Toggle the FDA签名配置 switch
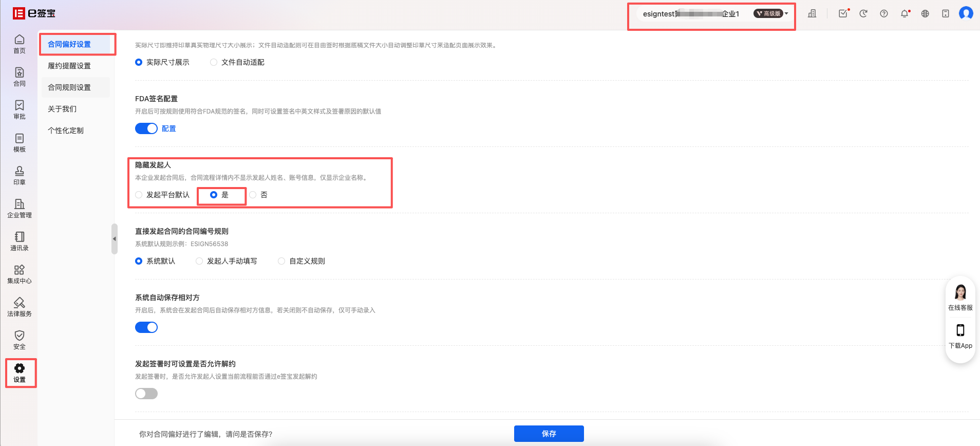980x446 pixels. point(146,128)
